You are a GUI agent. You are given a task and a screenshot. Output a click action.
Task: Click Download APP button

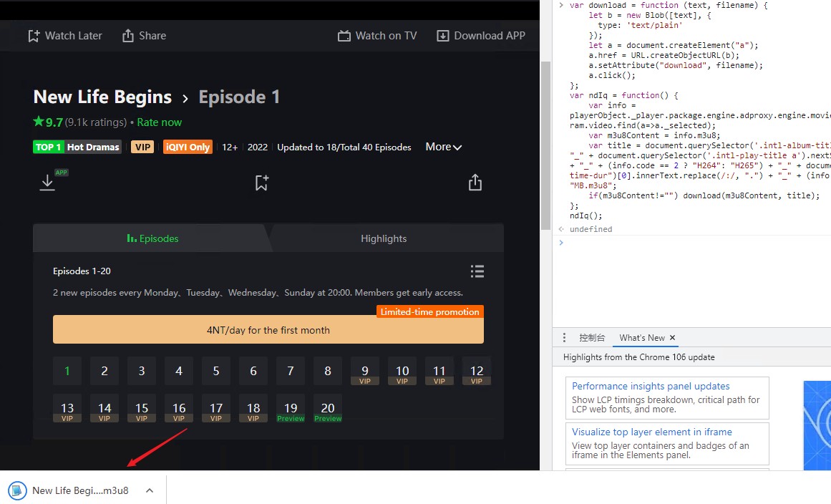point(481,36)
